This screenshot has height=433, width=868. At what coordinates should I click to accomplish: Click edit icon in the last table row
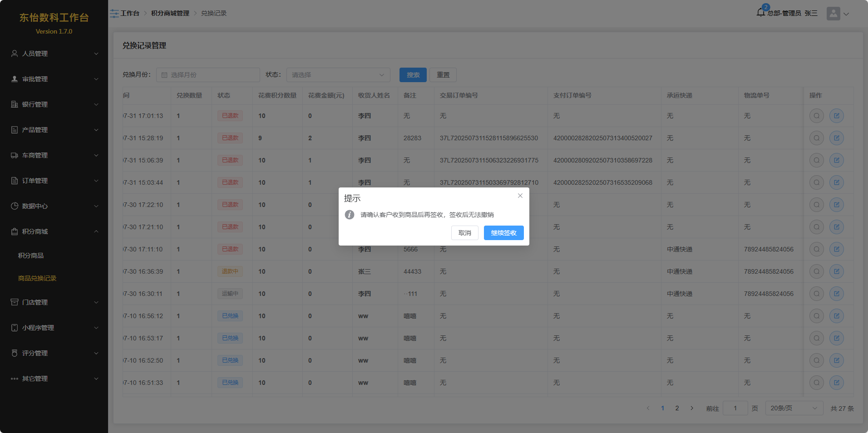click(836, 383)
